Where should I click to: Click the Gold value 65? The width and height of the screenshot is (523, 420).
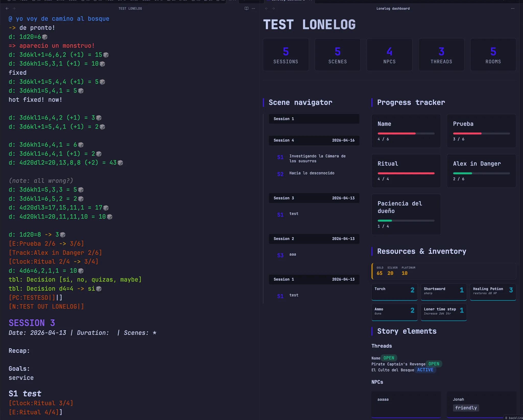tap(379, 273)
